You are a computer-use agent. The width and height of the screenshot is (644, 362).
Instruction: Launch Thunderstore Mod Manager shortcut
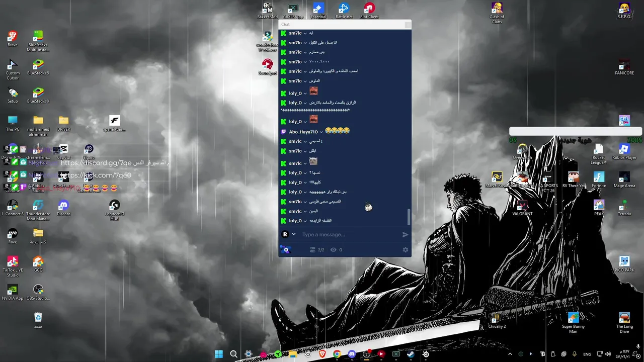point(38,210)
